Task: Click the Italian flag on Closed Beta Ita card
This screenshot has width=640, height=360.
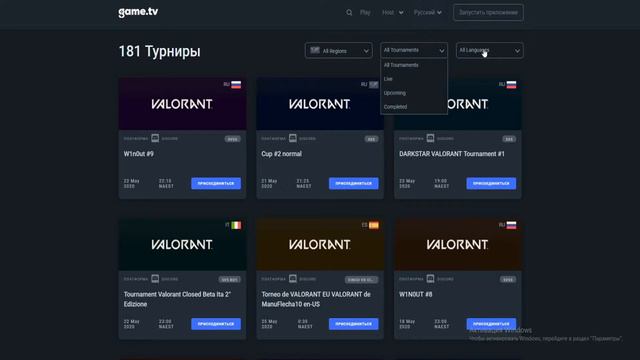Action: click(x=236, y=225)
